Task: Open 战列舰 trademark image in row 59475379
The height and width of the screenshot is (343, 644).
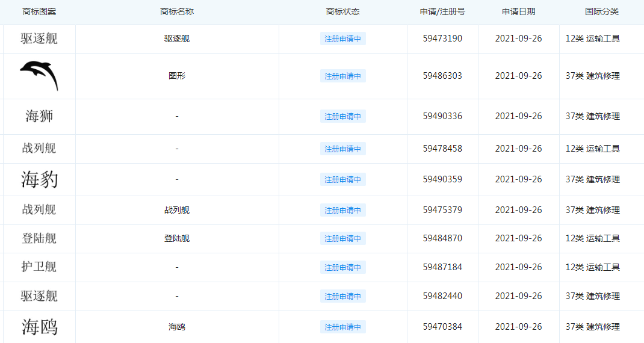Action: pos(39,210)
